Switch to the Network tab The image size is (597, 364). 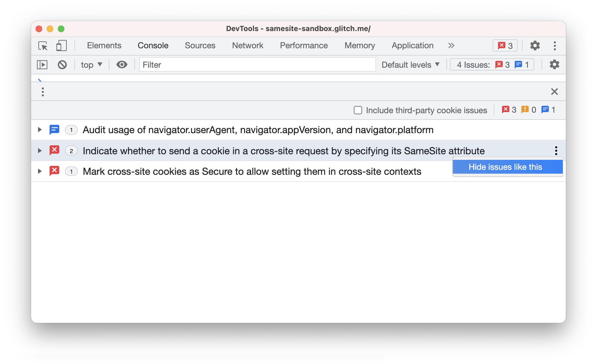pos(247,46)
